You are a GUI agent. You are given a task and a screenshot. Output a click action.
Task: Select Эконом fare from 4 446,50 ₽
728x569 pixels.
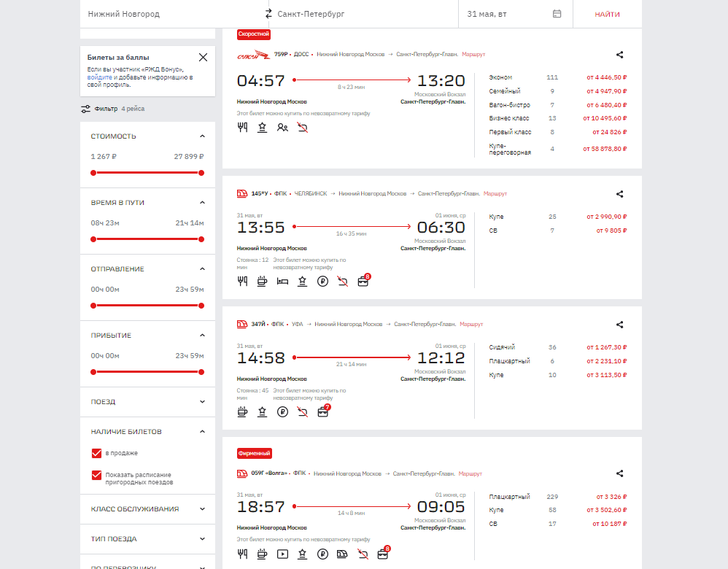(x=557, y=77)
